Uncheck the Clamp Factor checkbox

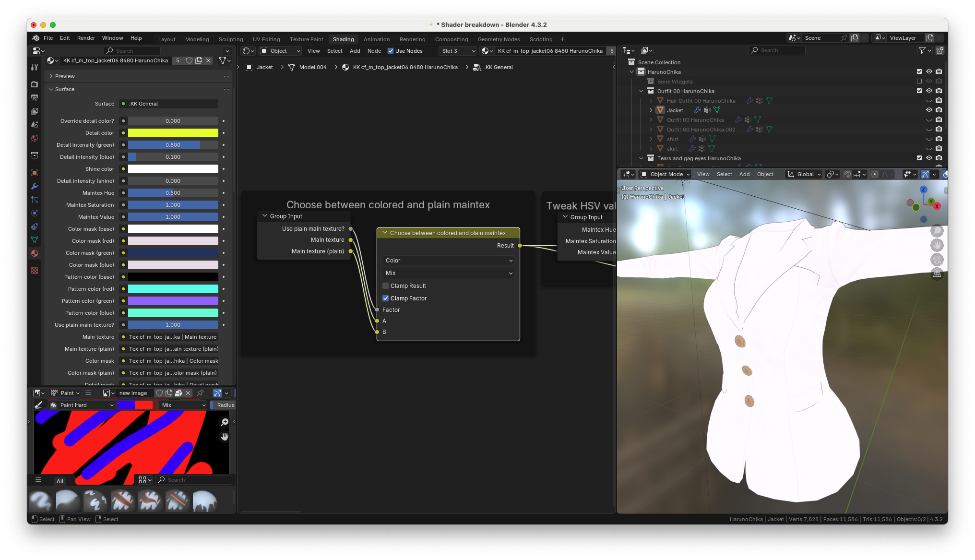(385, 298)
